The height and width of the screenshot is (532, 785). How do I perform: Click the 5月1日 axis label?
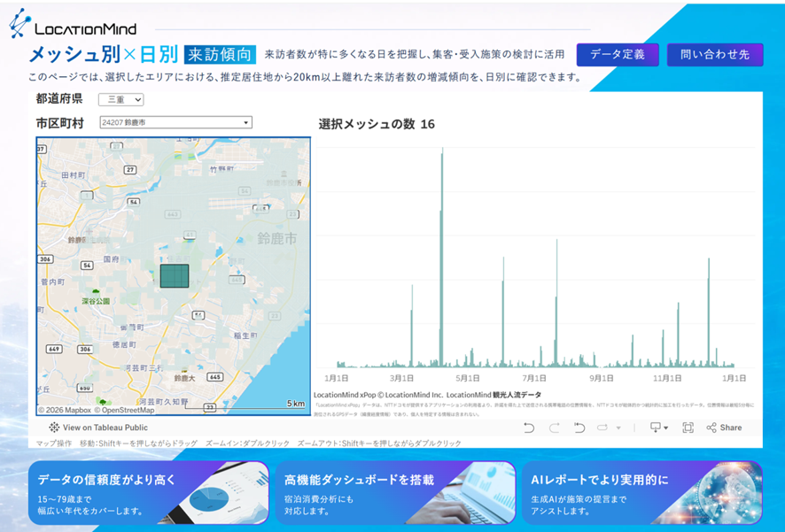467,378
